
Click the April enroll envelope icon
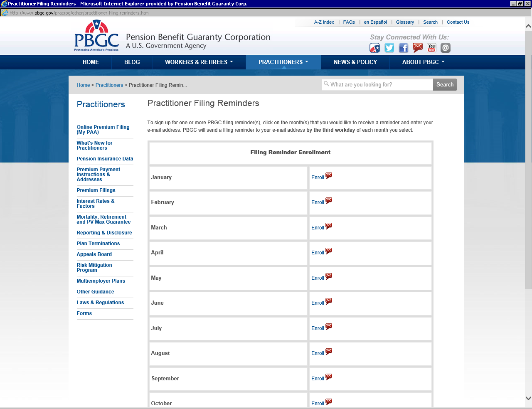coord(329,251)
